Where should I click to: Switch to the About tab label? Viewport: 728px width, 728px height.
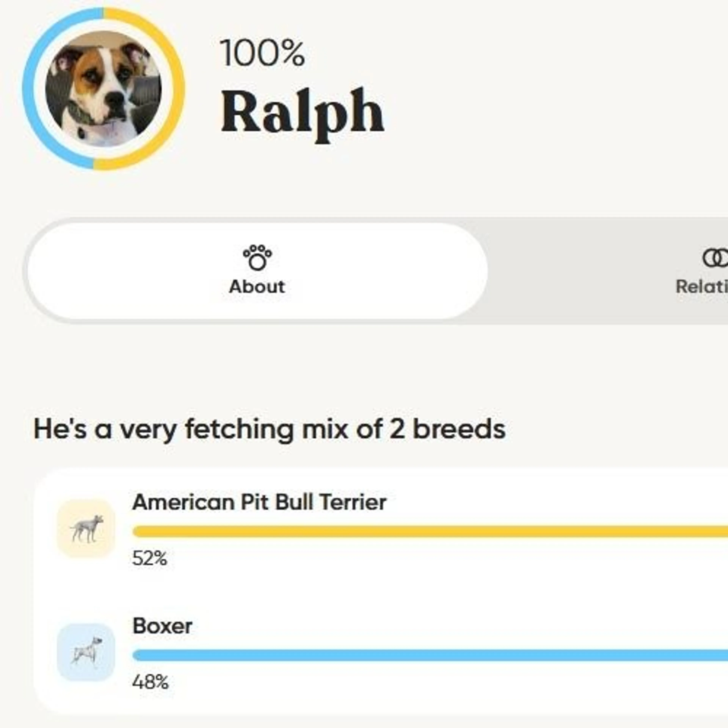(257, 287)
